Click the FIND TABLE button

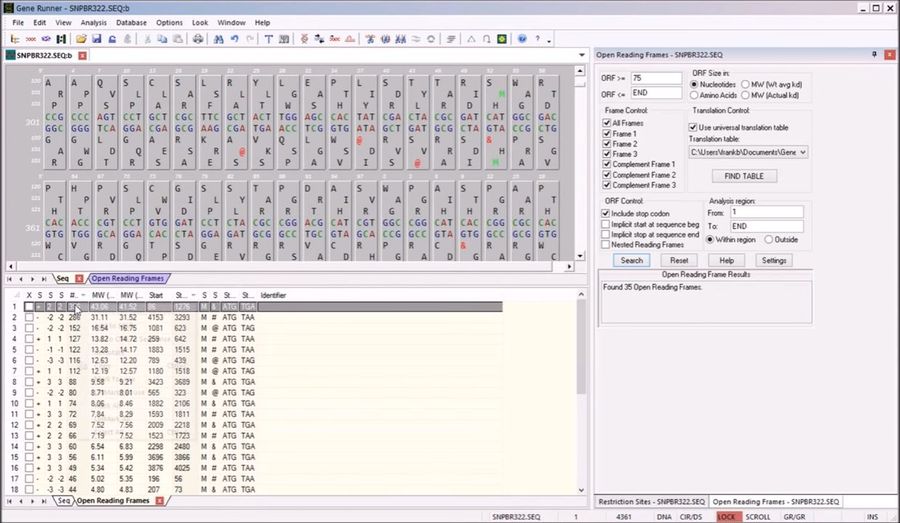744,176
